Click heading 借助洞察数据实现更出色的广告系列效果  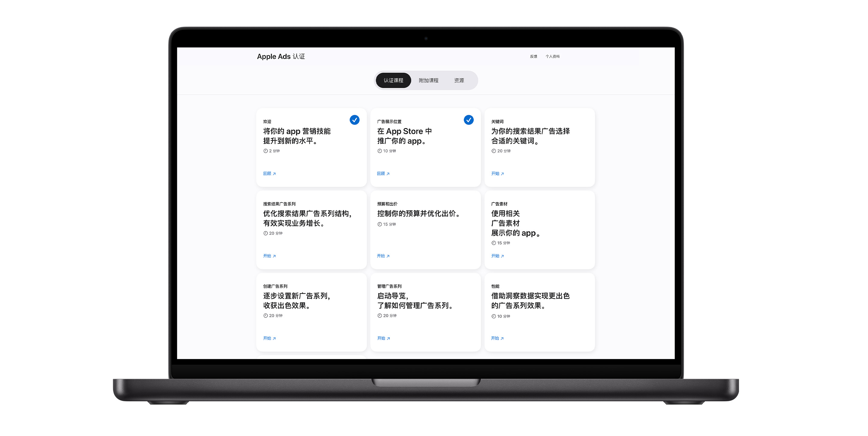(x=530, y=300)
